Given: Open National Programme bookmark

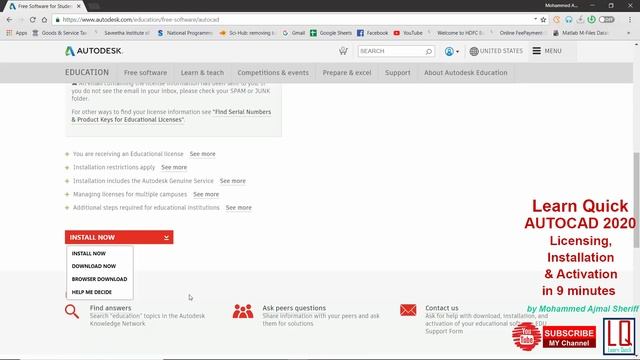Looking at the screenshot, I should 185,33.
